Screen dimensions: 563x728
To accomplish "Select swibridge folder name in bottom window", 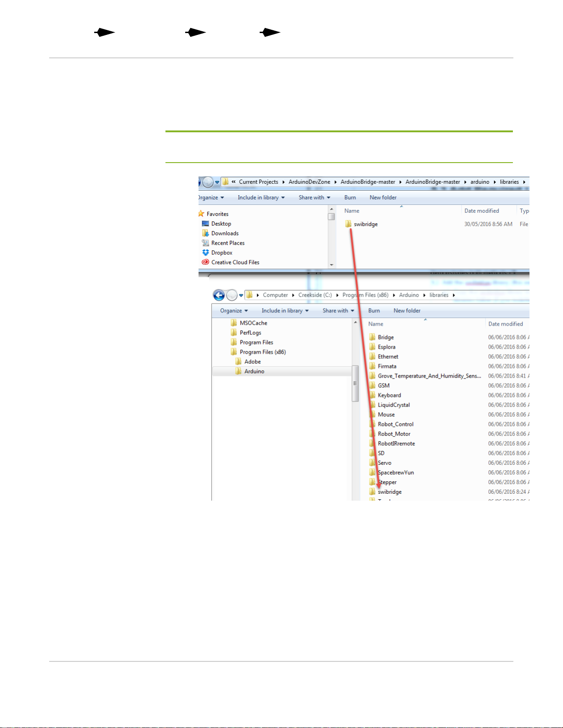I will pyautogui.click(x=390, y=491).
